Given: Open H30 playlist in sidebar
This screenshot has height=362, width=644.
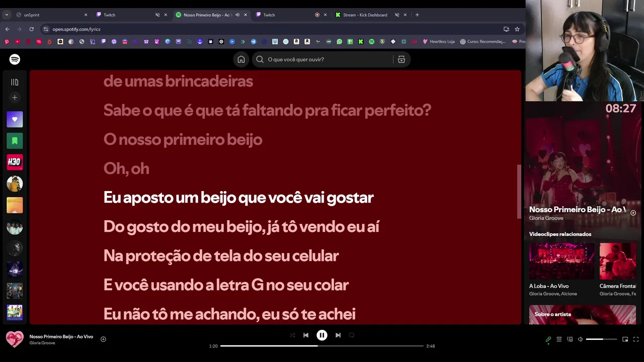Looking at the screenshot, I should (x=15, y=162).
